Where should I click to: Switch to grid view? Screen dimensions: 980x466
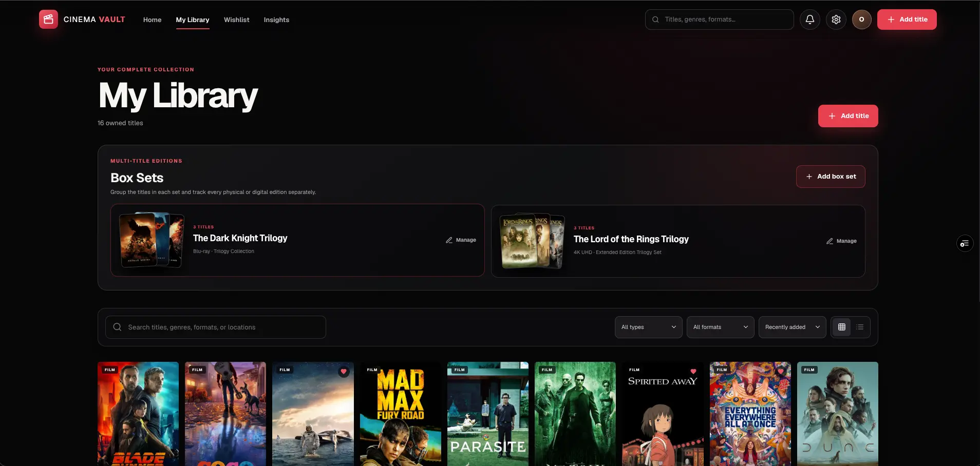842,327
